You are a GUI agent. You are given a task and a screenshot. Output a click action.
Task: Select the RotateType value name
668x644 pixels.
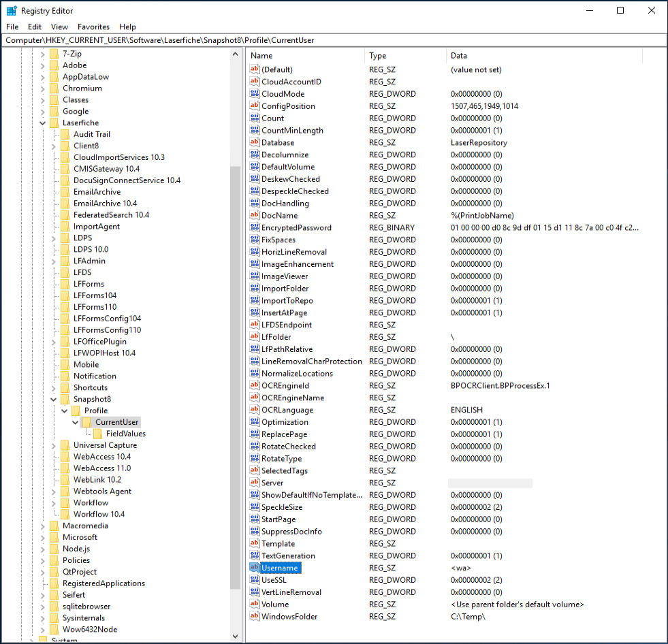(x=281, y=458)
